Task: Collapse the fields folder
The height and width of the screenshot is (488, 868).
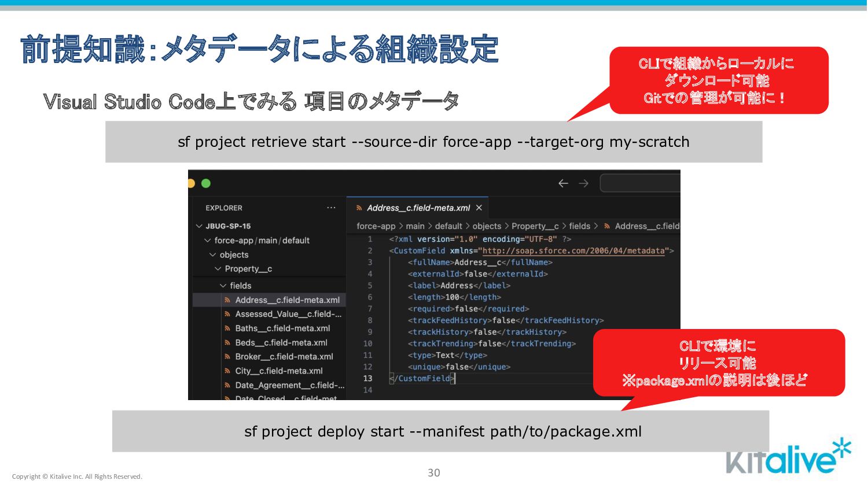Action: pyautogui.click(x=223, y=286)
